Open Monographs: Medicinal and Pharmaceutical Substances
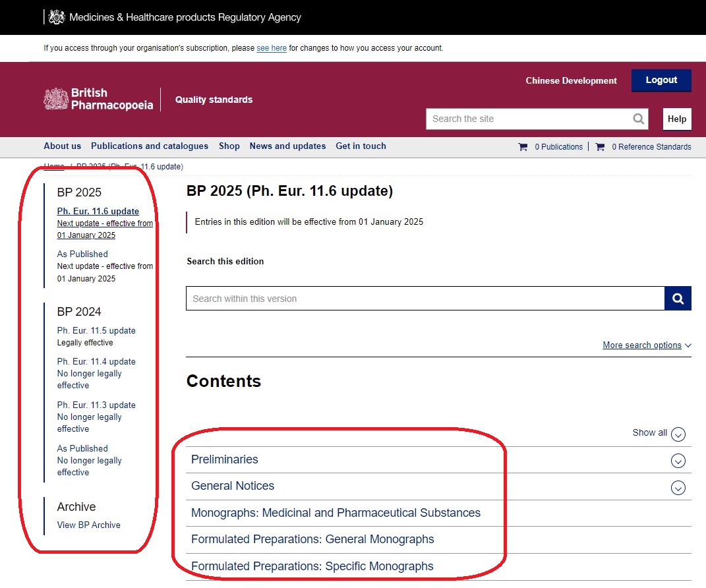Screen dimensions: 706x588 [x=336, y=513]
